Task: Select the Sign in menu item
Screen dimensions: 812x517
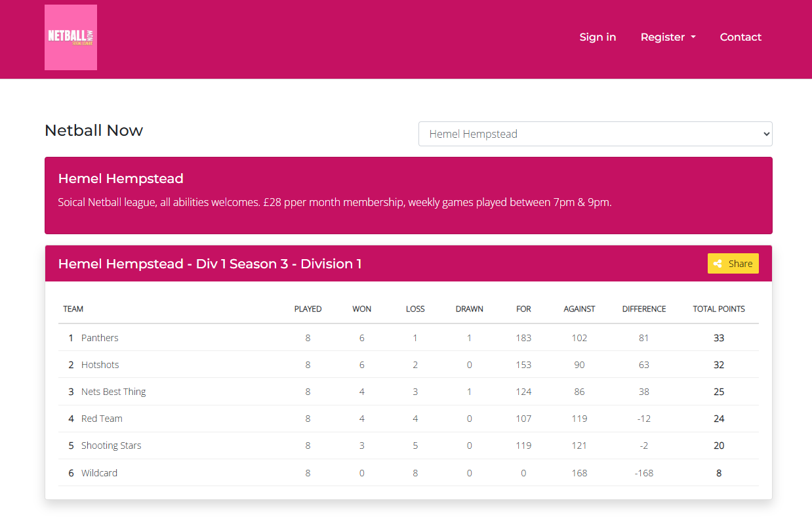Action: click(598, 37)
